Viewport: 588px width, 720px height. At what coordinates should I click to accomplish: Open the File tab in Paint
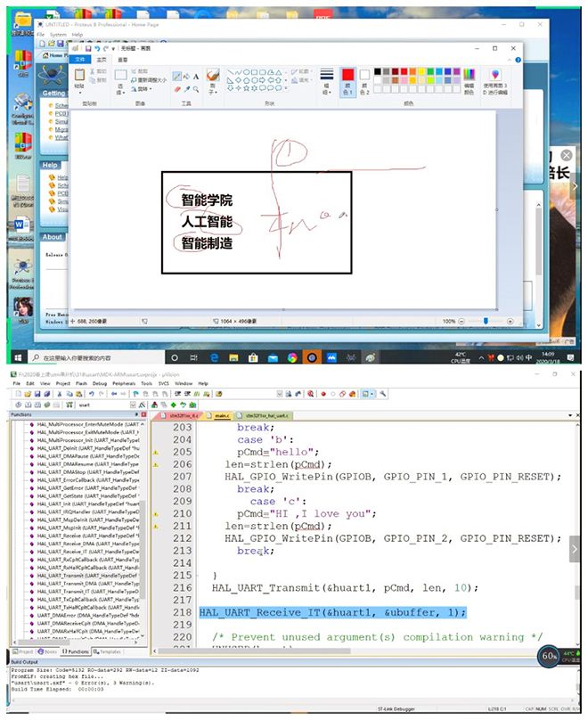tap(80, 60)
